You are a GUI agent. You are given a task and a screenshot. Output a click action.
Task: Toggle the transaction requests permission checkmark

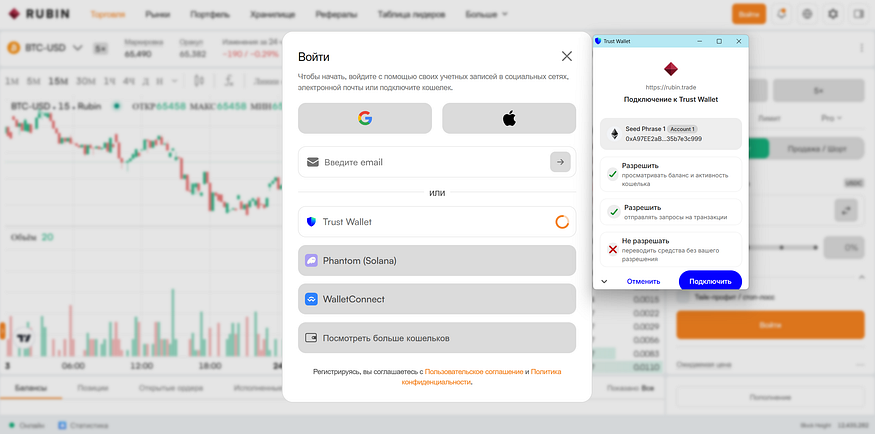coord(614,212)
